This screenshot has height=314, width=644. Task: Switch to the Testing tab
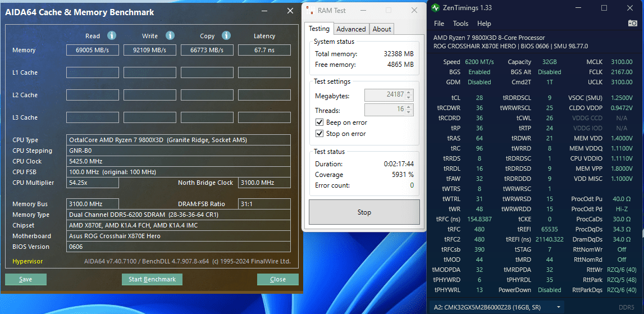pyautogui.click(x=319, y=29)
